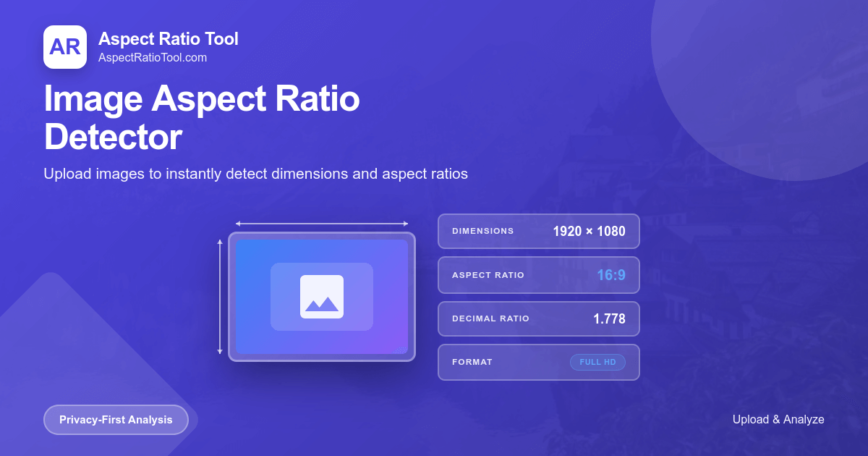Click the DECIMAL RATIO info card

pos(538,318)
